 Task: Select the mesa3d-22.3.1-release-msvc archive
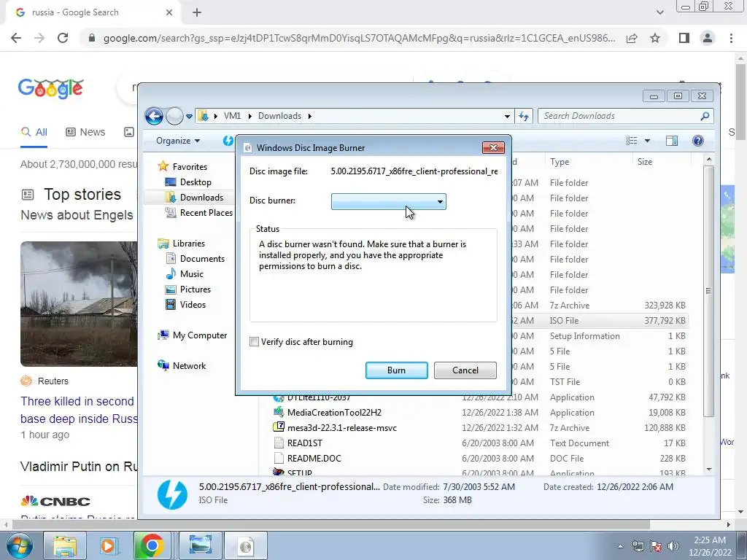click(x=341, y=427)
